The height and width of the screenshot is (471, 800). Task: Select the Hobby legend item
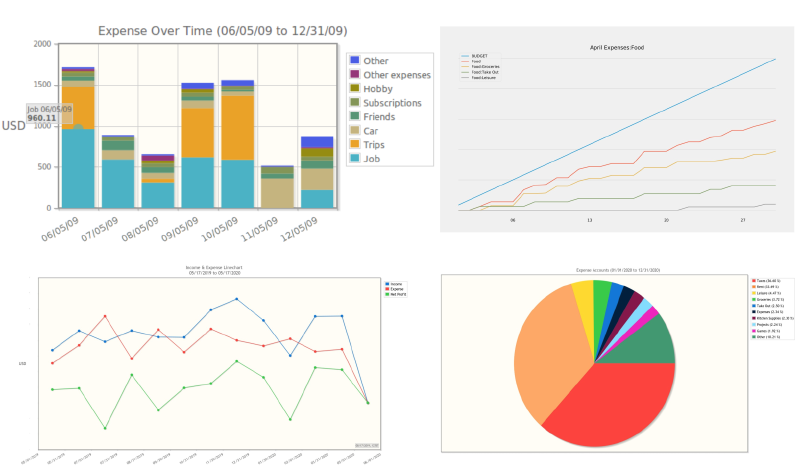pos(371,89)
